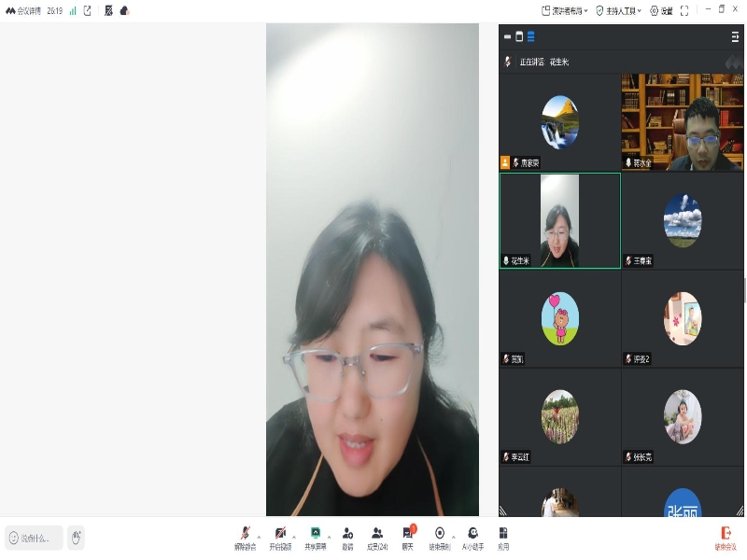
Task: Open the meeting details at top left
Action: pos(23,11)
